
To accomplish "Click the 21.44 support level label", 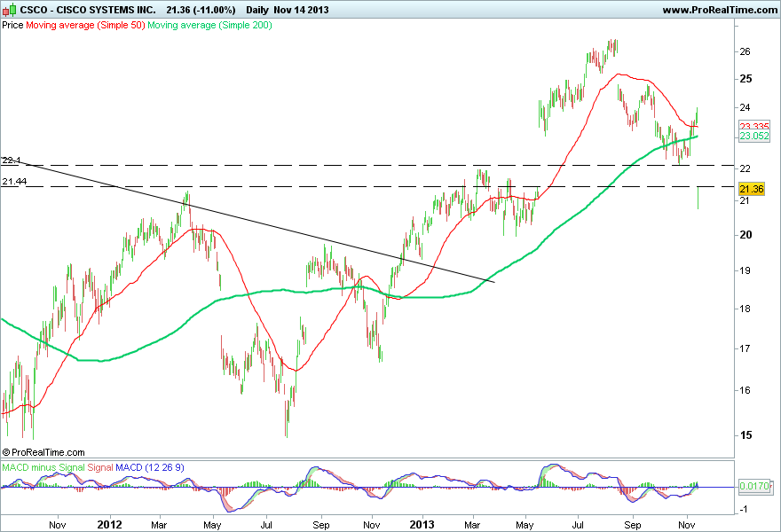I will (x=14, y=182).
